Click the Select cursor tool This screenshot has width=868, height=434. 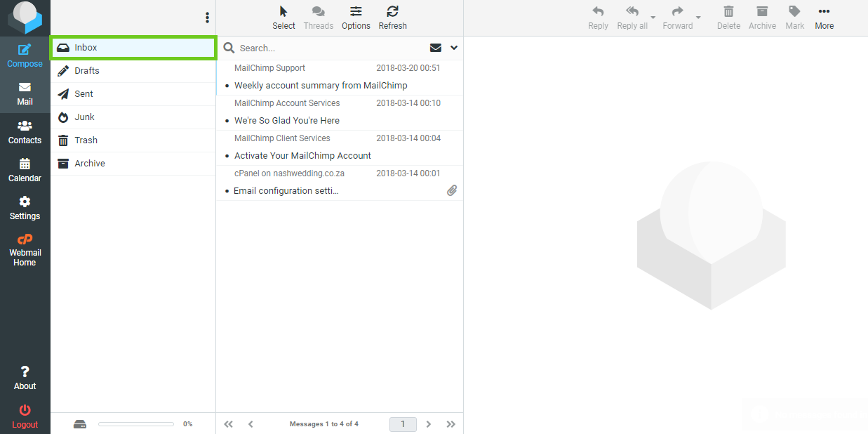283,12
